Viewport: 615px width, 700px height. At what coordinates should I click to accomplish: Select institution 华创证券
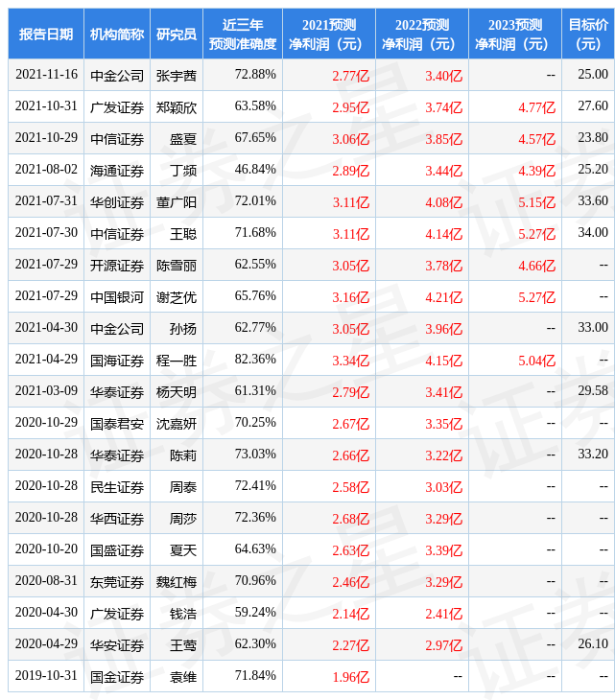click(117, 202)
